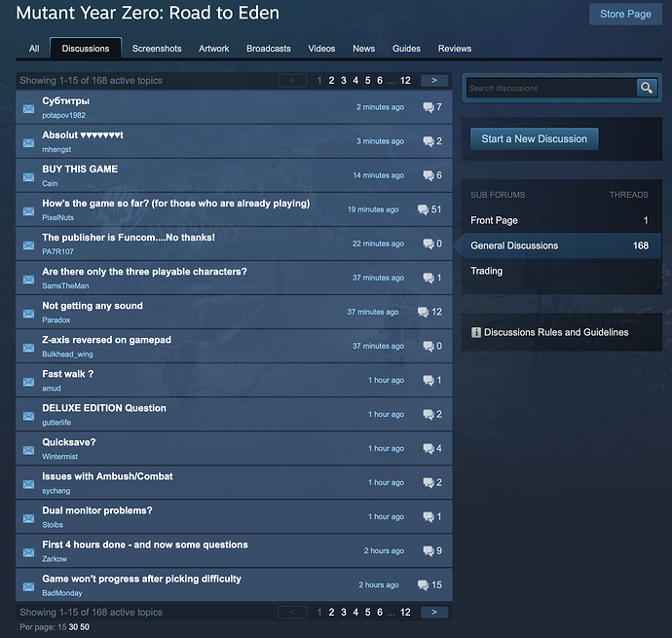
Task: Click reply bubble icon on Funcom topic row
Action: 429,244
